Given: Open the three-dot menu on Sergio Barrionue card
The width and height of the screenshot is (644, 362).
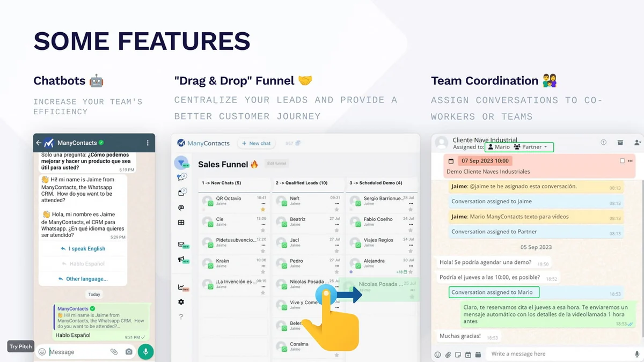Looking at the screenshot, I should 411,203.
